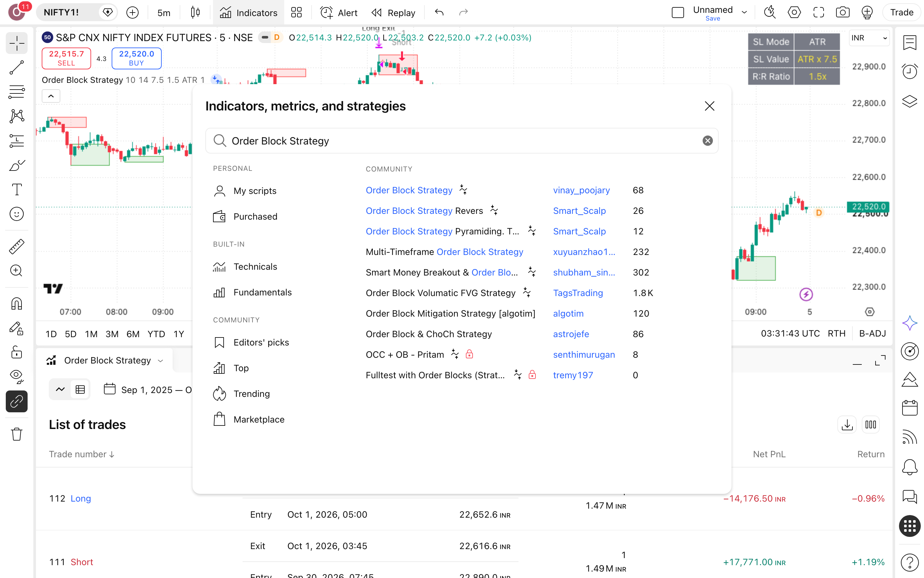Screen dimensions: 924x578
Task: Click the Order Block Strategy search field
Action: (x=462, y=141)
